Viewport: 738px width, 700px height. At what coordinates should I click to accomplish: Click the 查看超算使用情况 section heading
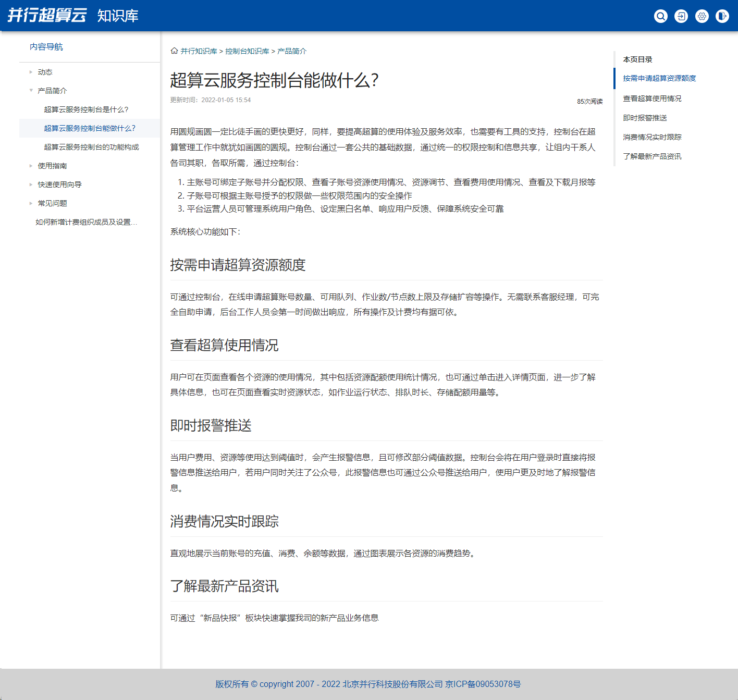pyautogui.click(x=224, y=345)
